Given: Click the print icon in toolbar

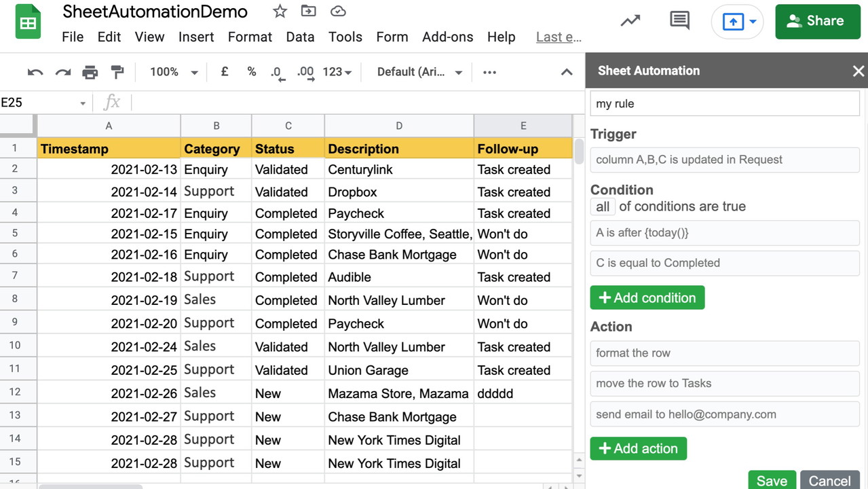Looking at the screenshot, I should point(90,72).
